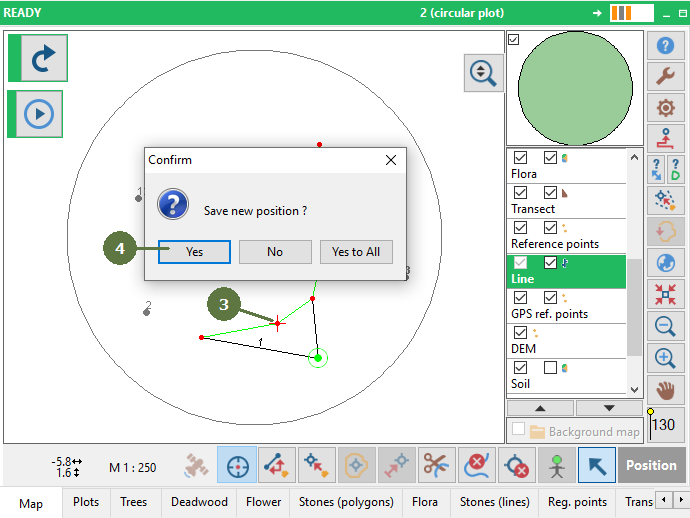The width and height of the screenshot is (690, 518).
Task: Switch to the Deadwood tab
Action: pyautogui.click(x=199, y=502)
